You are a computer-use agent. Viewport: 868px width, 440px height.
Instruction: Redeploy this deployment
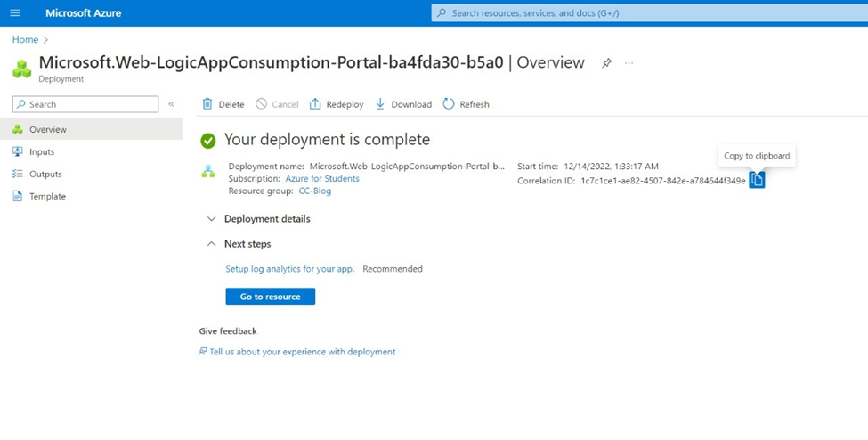point(337,104)
